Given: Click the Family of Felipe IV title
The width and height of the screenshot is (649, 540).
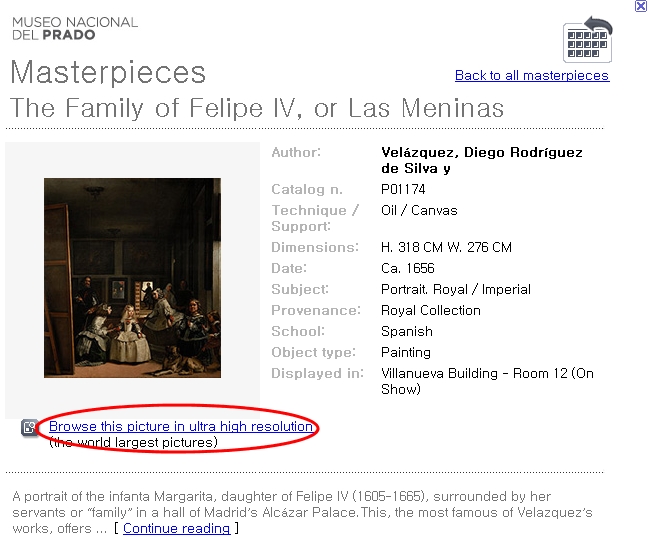Looking at the screenshot, I should 257,108.
